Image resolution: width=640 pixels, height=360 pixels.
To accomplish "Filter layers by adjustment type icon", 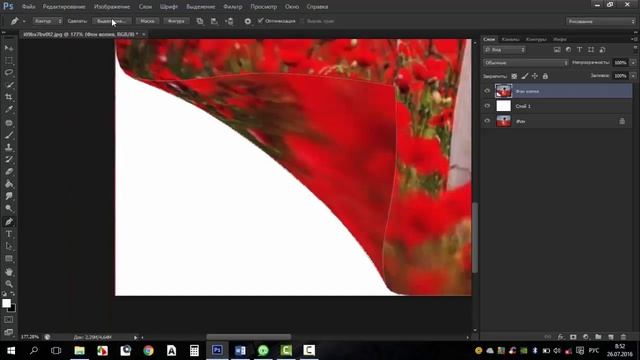I will pyautogui.click(x=568, y=50).
